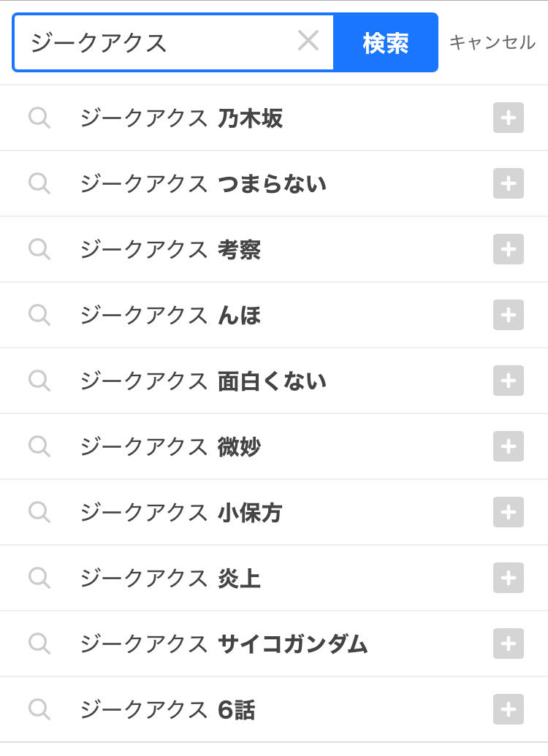548x756 pixels.
Task: Add つまらない suggestion with its plus icon
Action: point(508,183)
